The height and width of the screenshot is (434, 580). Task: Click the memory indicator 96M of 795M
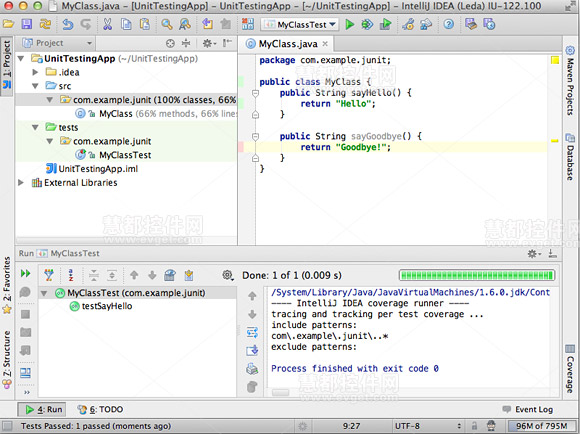(541, 426)
